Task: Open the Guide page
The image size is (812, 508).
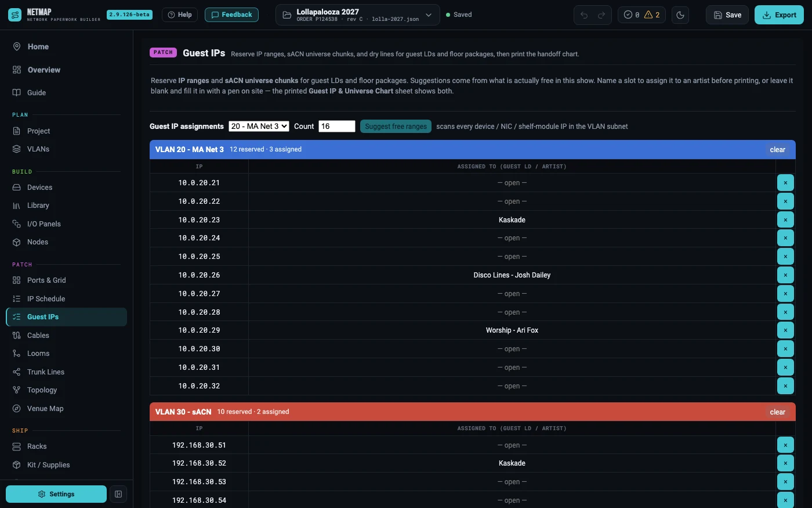Action: (66, 92)
